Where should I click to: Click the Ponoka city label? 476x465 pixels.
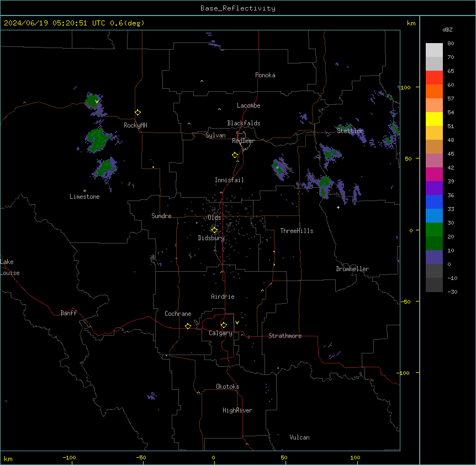click(x=265, y=75)
